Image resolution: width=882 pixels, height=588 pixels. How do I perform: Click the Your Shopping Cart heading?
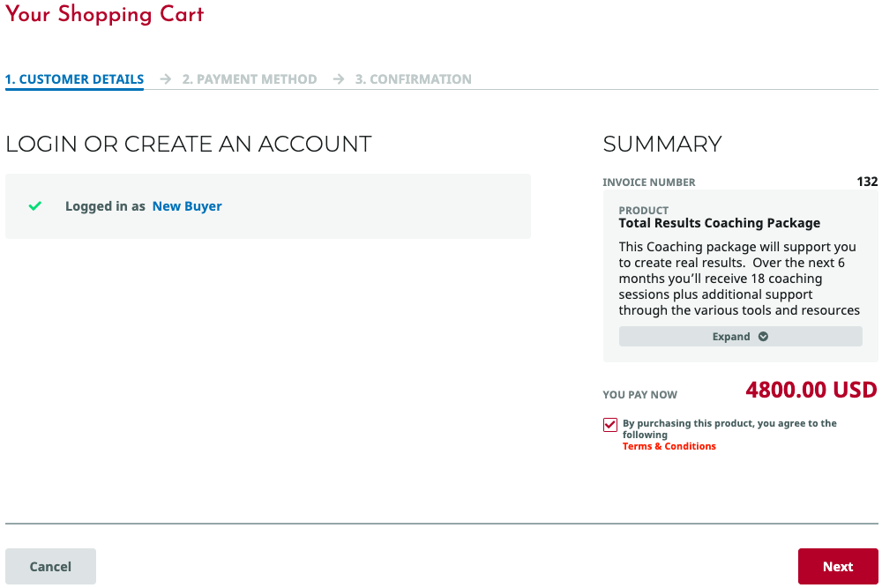click(105, 14)
